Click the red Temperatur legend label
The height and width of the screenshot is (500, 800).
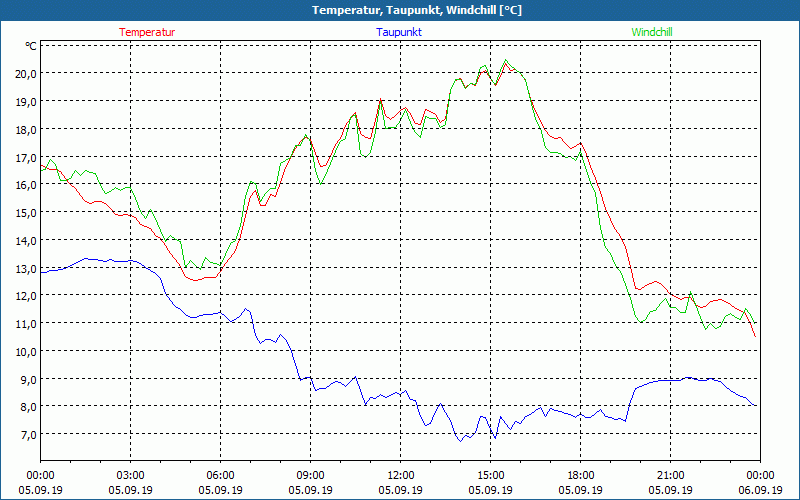[147, 32]
